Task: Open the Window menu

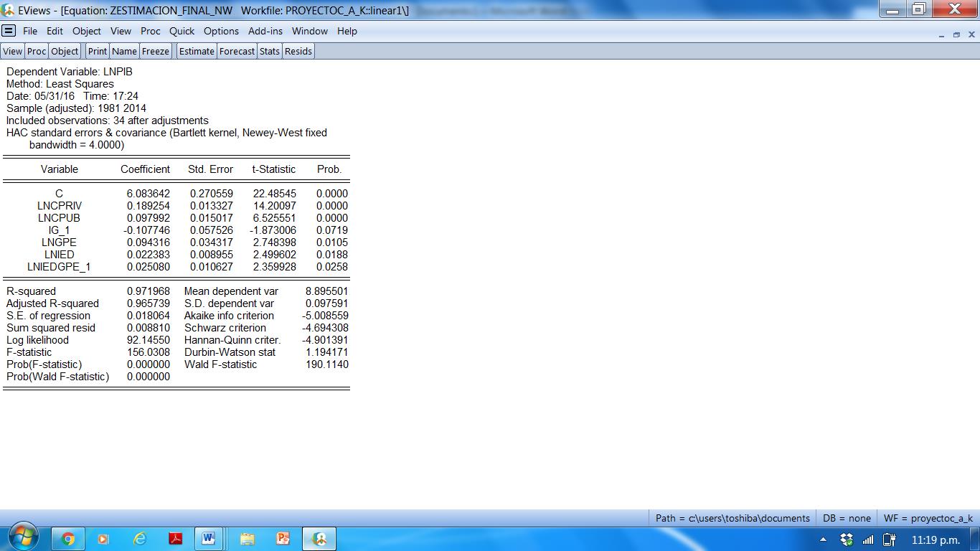Action: (310, 31)
